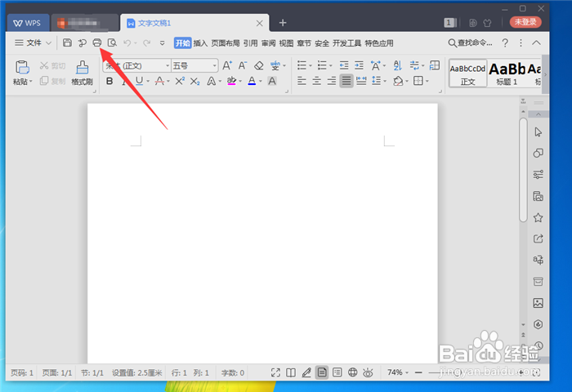This screenshot has height=392, width=572.
Task: Center align the paragraph
Action: coord(316,81)
